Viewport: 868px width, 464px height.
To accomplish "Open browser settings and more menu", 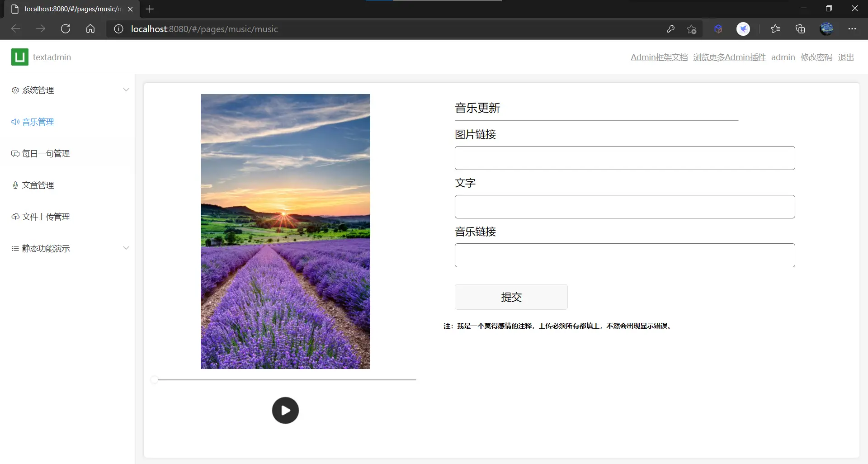I will pos(852,29).
